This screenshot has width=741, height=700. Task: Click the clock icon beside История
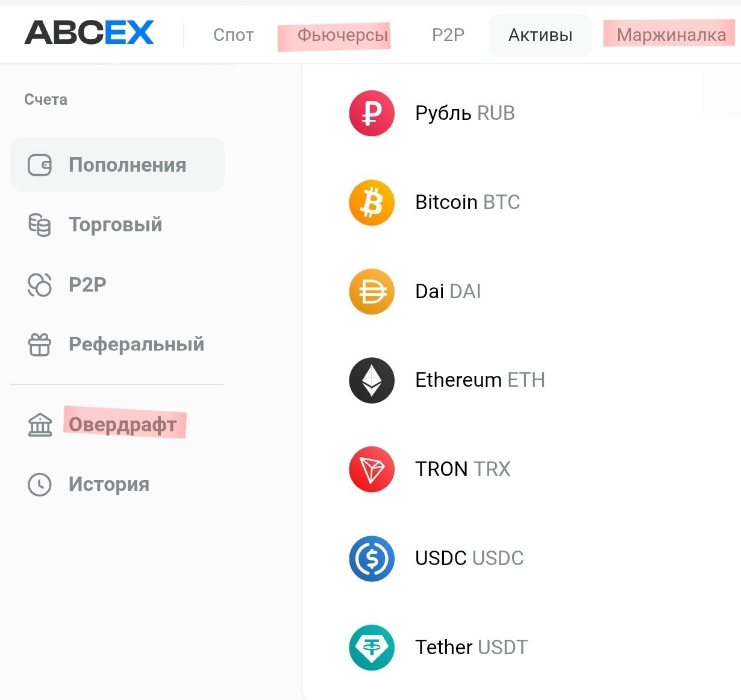(40, 484)
